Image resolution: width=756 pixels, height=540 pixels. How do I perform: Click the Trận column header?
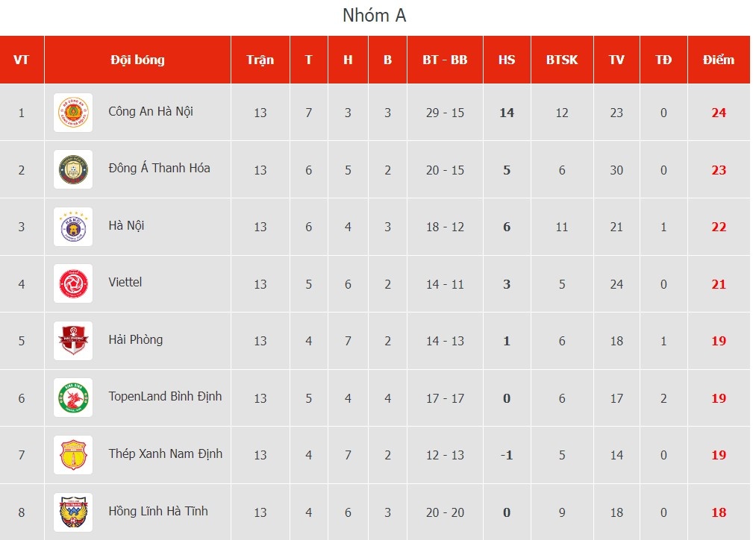coord(260,60)
